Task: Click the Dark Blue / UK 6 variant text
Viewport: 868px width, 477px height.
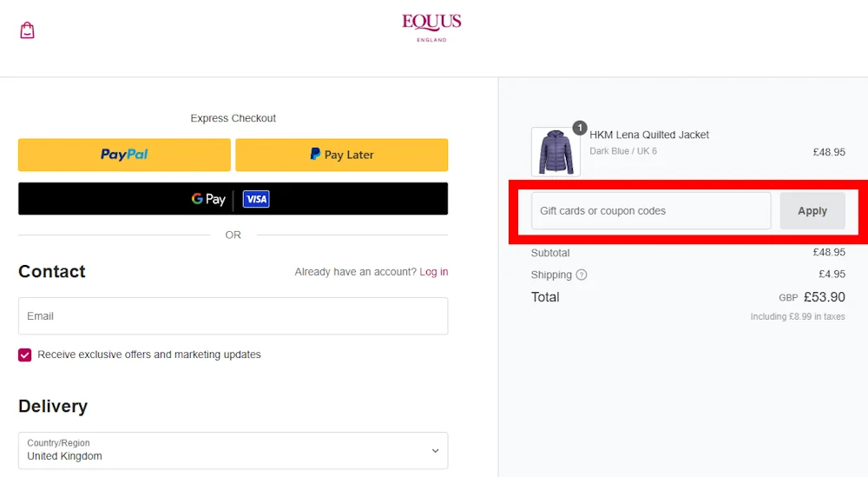Action: [623, 151]
